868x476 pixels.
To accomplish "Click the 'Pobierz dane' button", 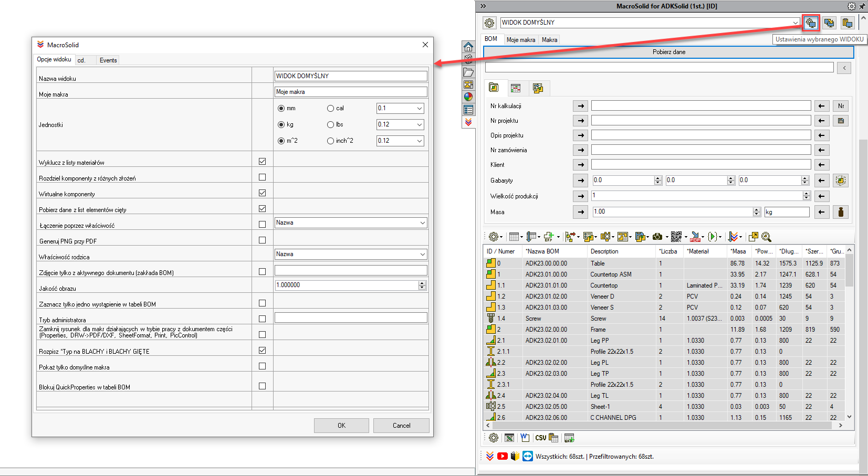I will pyautogui.click(x=668, y=52).
